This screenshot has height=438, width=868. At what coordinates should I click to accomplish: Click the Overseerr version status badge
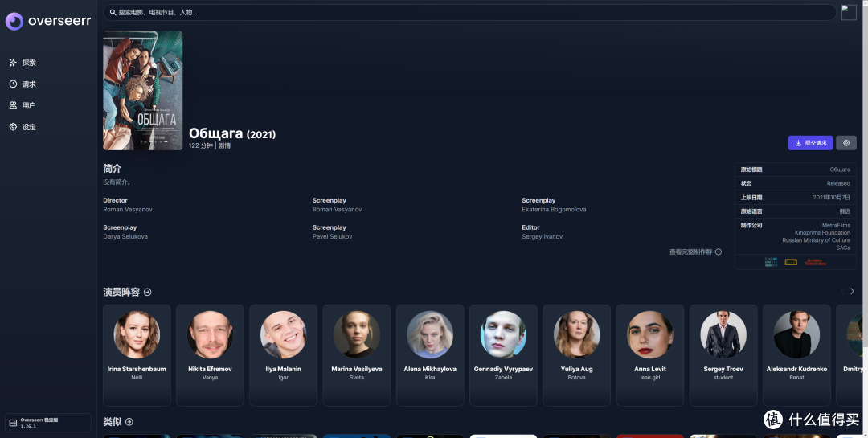click(48, 423)
